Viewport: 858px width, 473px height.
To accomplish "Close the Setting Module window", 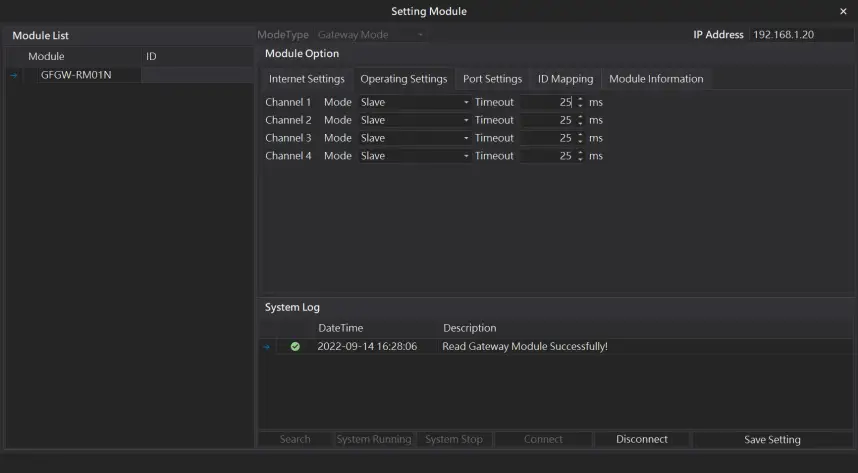I will tap(843, 11).
